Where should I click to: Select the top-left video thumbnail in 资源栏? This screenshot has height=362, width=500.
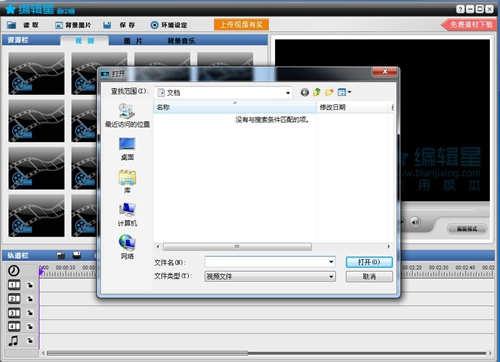click(x=36, y=73)
